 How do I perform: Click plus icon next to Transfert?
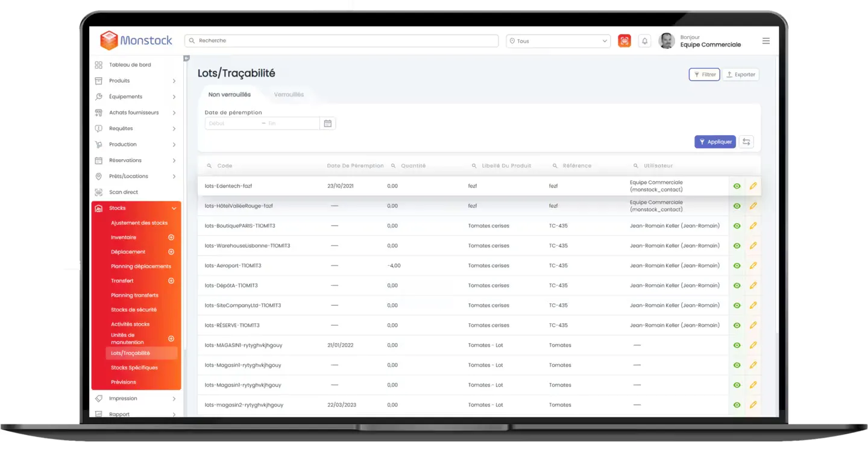(171, 281)
